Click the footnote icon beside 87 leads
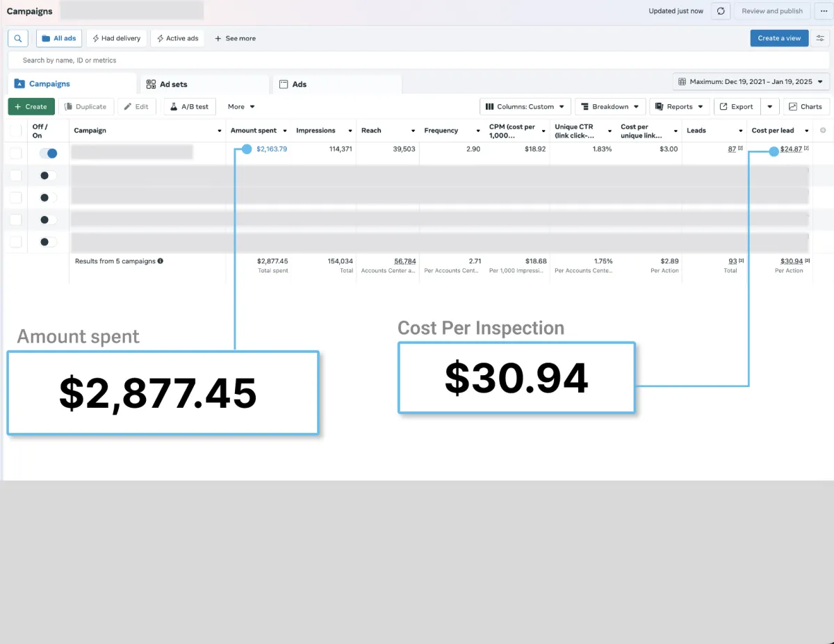The image size is (834, 644). (741, 149)
